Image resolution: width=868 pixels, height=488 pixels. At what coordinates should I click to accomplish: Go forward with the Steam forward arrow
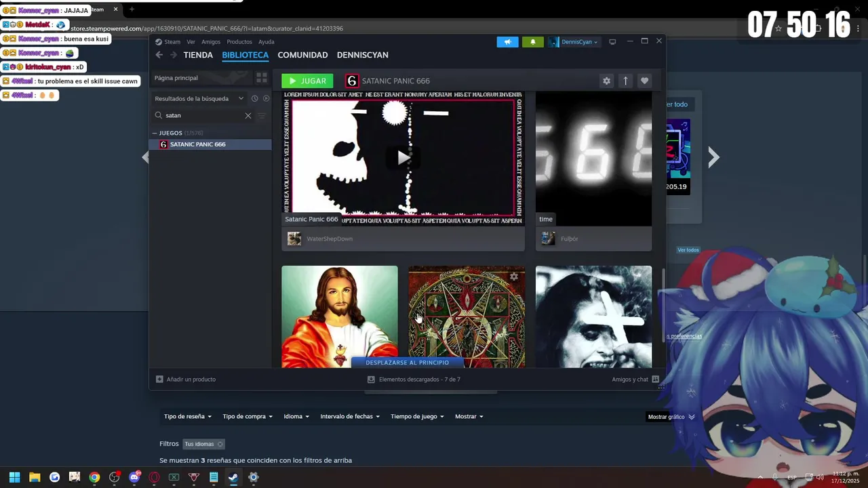click(x=174, y=55)
